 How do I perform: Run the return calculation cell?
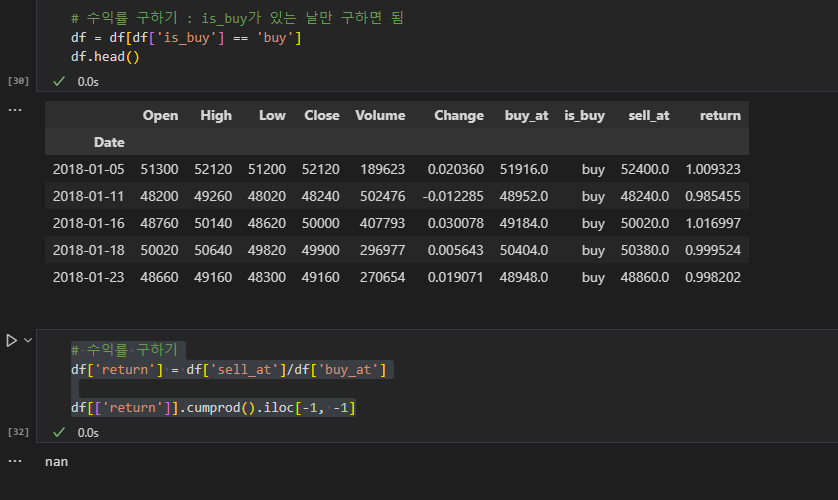[x=11, y=340]
